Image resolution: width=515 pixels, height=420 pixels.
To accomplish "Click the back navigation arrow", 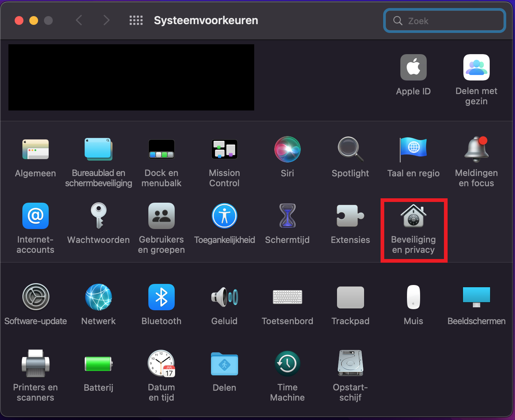I will coord(79,20).
